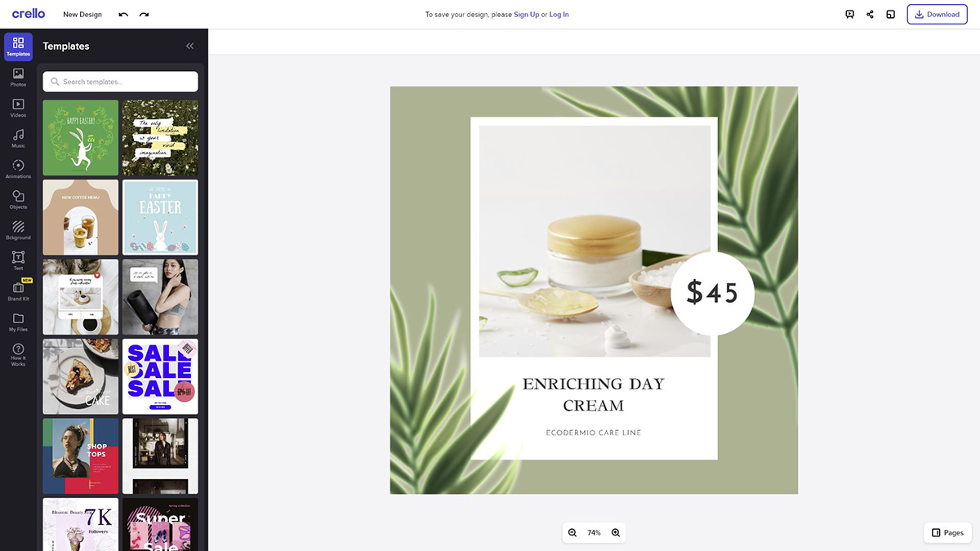Click the undo arrow
This screenshot has width=980, height=551.
coord(123,15)
